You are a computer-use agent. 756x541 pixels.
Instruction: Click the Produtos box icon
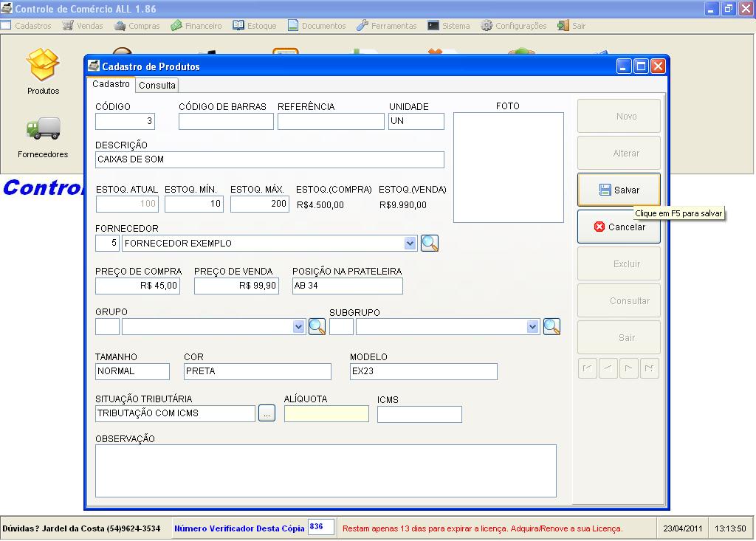[x=43, y=66]
